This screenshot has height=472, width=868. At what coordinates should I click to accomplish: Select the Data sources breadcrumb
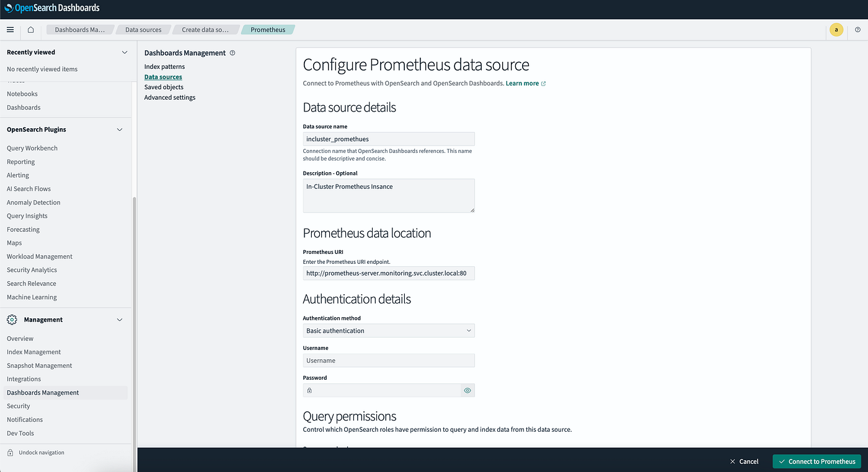coord(143,30)
